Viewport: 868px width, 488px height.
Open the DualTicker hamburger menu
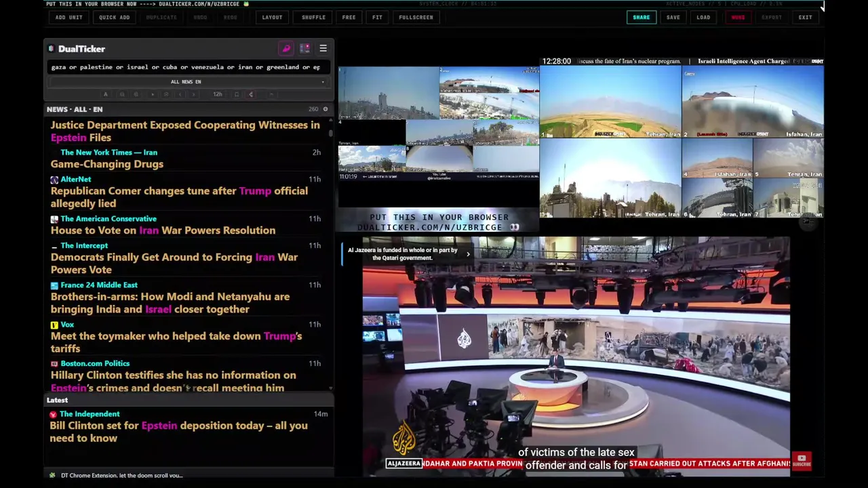[323, 49]
